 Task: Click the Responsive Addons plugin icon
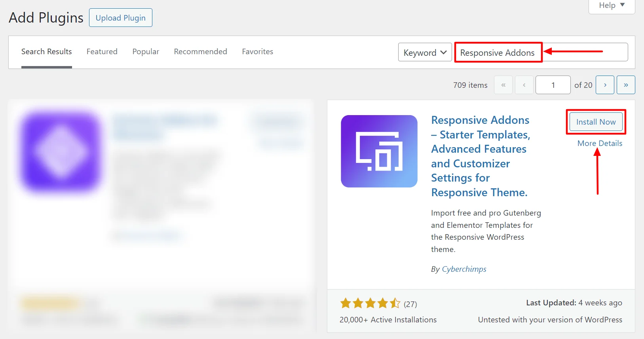coord(379,151)
